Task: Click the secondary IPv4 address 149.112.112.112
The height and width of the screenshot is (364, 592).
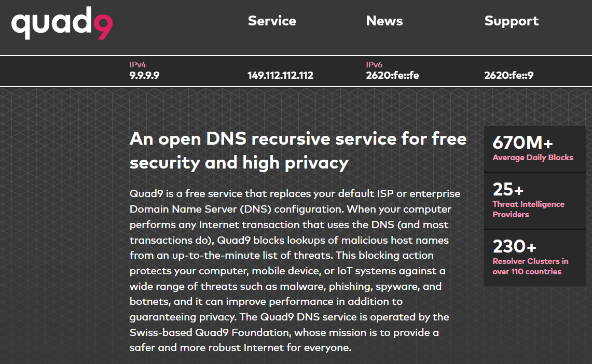Action: 280,75
